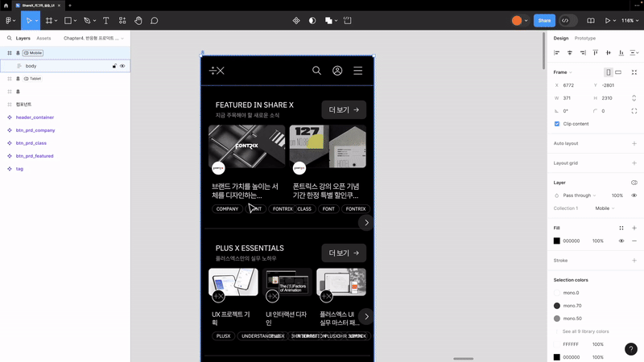The width and height of the screenshot is (644, 362).
Task: Select the Text tool in toolbar
Action: pyautogui.click(x=106, y=21)
